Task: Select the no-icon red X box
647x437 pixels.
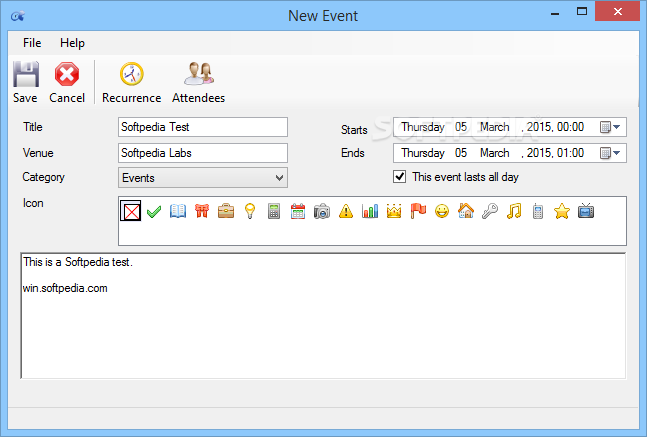Action: point(131,211)
